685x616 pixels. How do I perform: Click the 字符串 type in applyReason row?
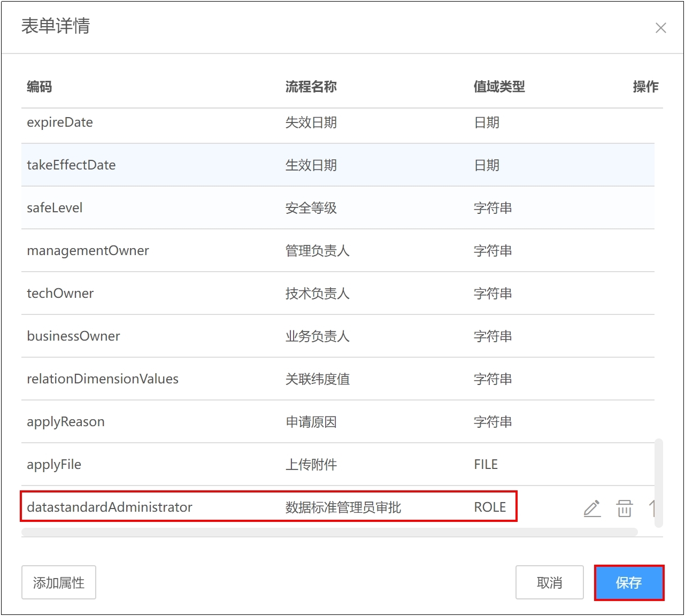point(493,422)
